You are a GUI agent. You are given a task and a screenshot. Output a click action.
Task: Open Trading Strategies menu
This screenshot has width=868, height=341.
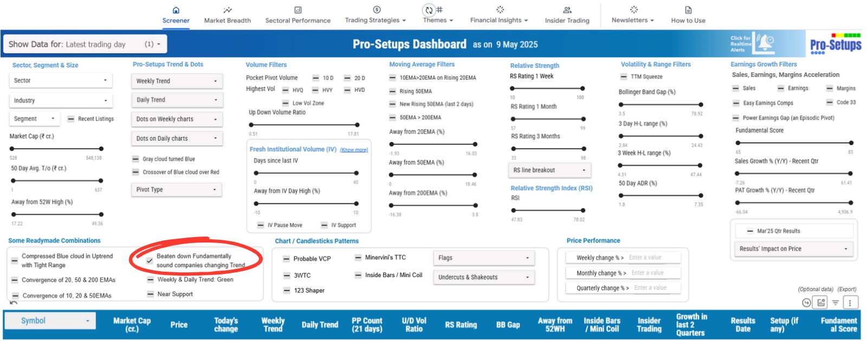click(375, 20)
